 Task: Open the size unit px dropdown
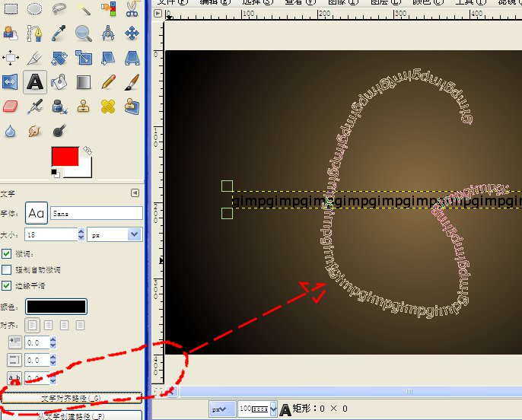point(114,234)
